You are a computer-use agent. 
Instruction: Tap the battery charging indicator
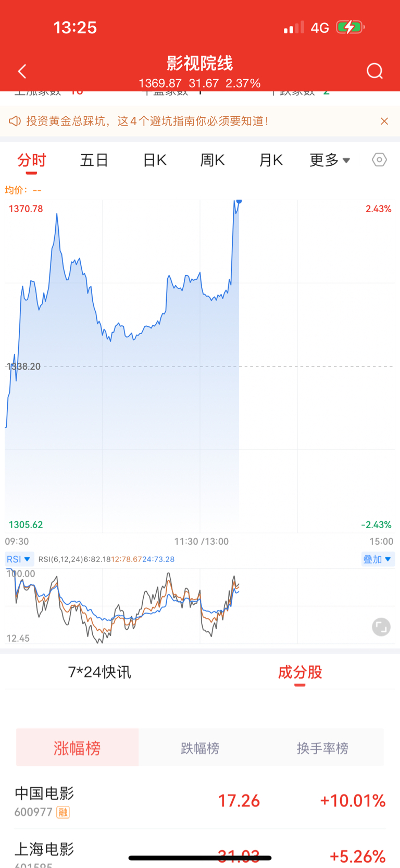coord(350,27)
